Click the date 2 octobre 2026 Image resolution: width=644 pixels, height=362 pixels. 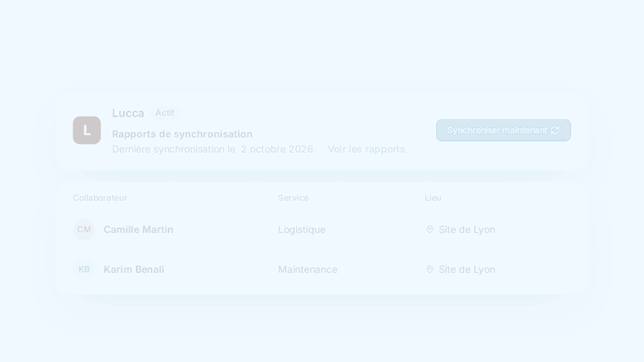[x=279, y=149]
